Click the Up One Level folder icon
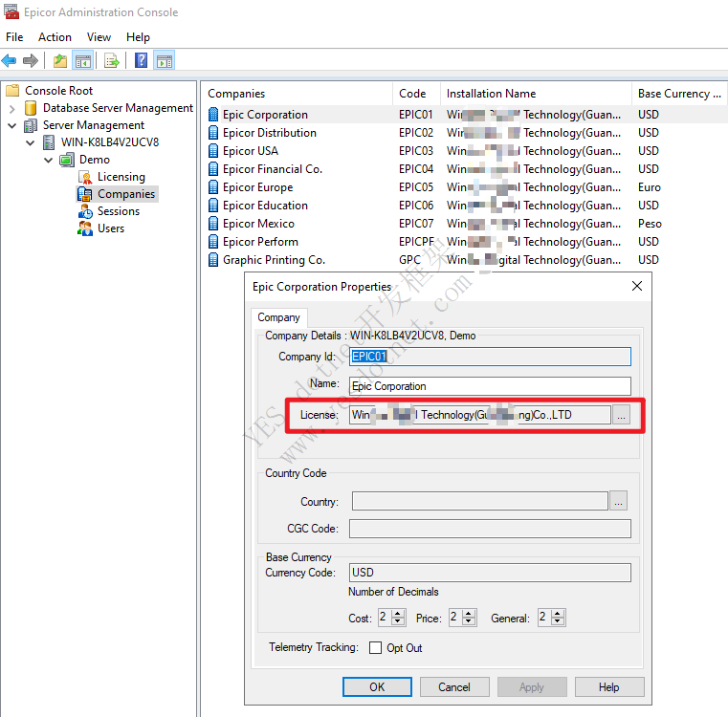 click(60, 61)
